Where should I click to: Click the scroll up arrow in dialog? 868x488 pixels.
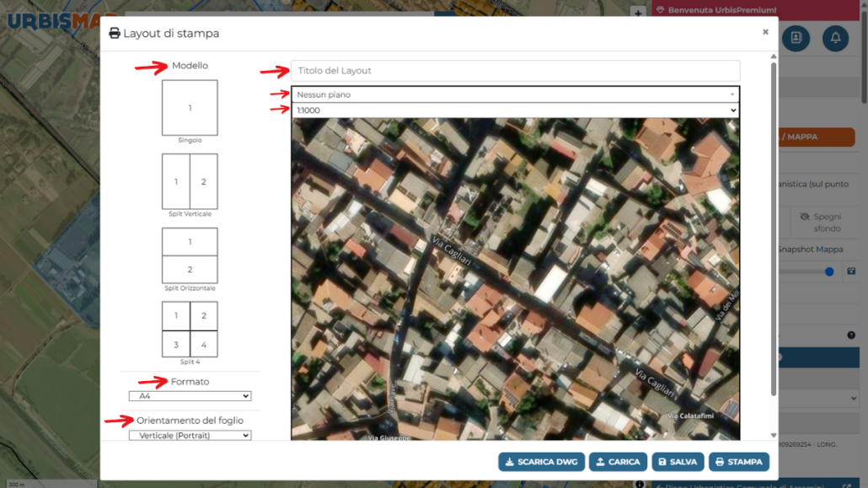774,56
